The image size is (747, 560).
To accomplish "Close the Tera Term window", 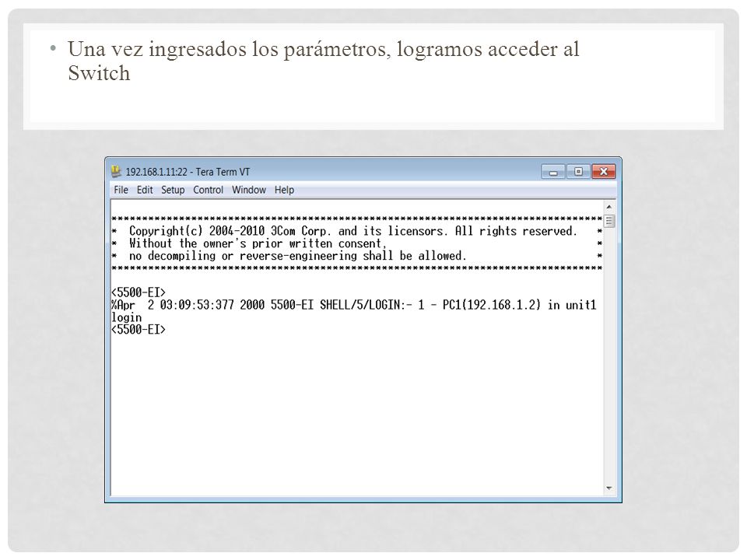I will click(x=604, y=171).
